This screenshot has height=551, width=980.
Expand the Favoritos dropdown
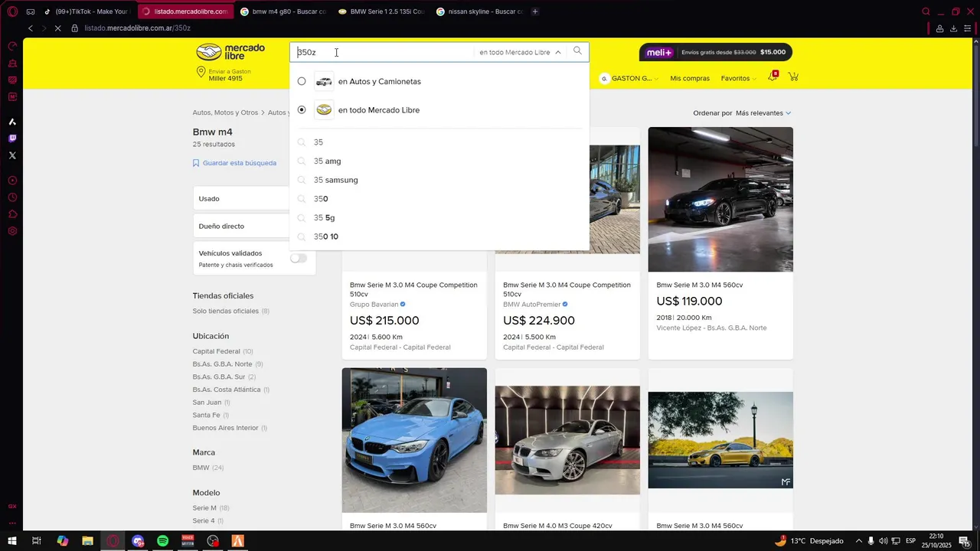tap(739, 78)
